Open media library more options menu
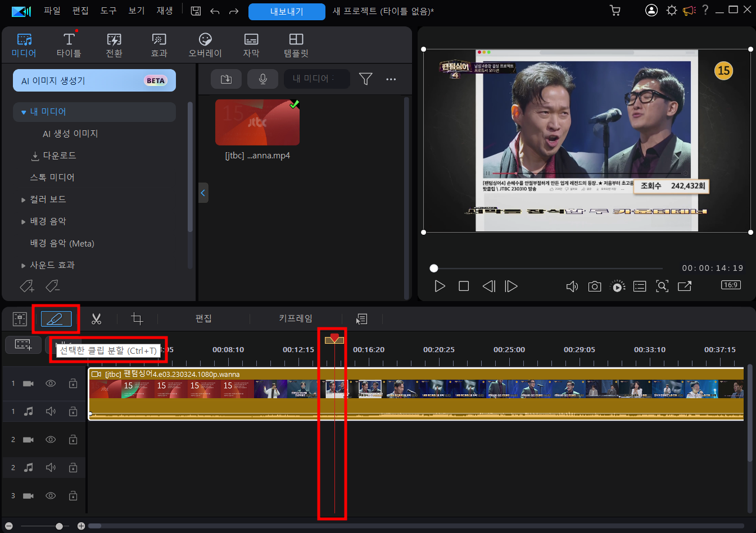 click(x=391, y=79)
